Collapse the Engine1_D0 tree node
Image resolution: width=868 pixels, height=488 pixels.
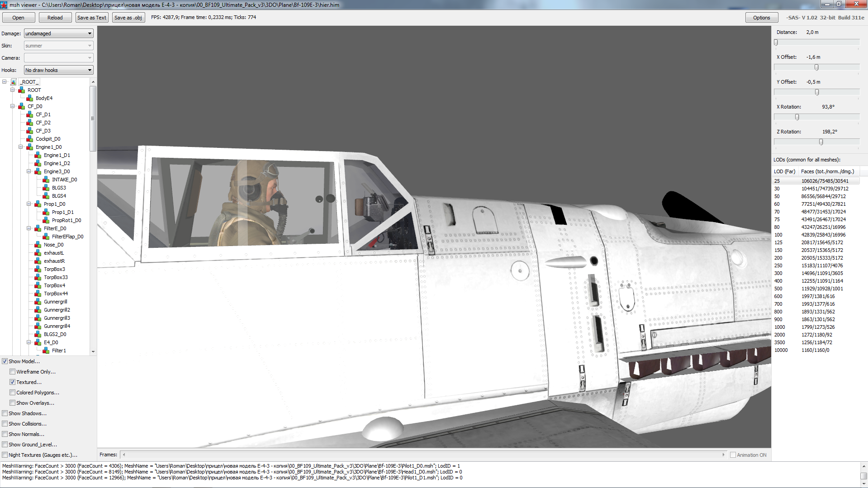(21, 147)
